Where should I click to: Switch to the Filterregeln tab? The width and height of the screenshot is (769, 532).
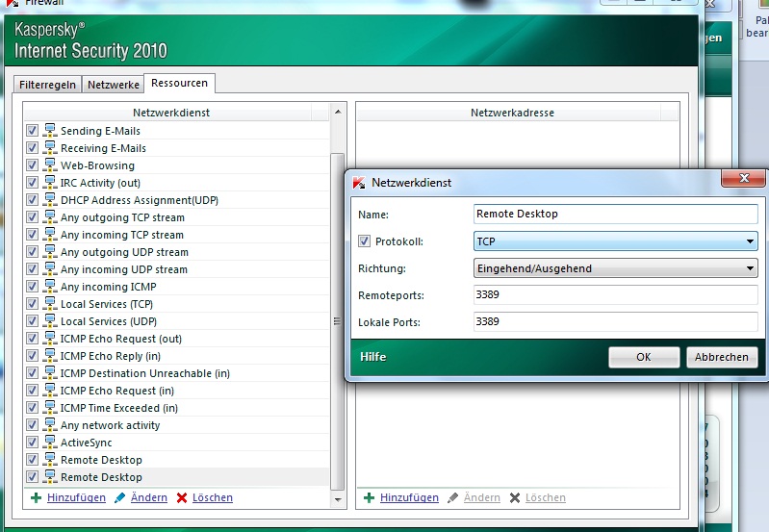47,85
